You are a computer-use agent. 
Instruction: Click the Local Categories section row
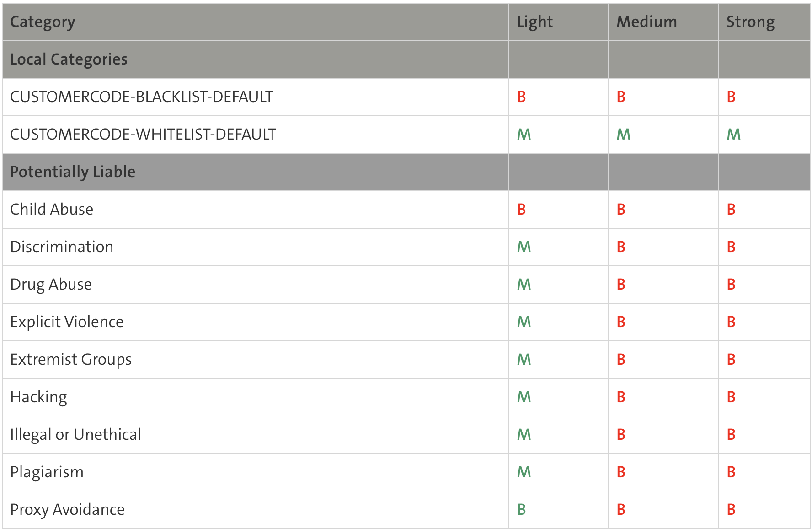pyautogui.click(x=406, y=59)
